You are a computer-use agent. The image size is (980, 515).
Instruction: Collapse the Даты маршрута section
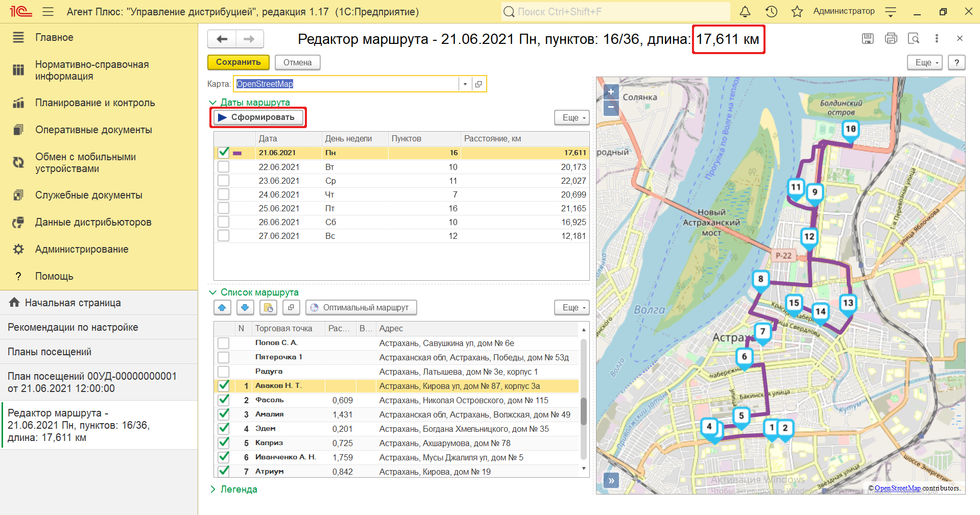click(x=213, y=102)
